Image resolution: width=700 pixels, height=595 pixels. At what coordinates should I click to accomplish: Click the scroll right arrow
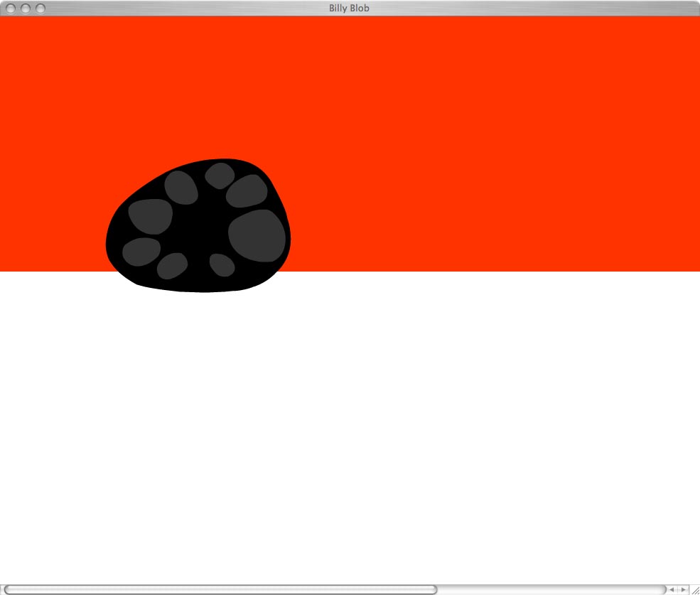coord(683,589)
